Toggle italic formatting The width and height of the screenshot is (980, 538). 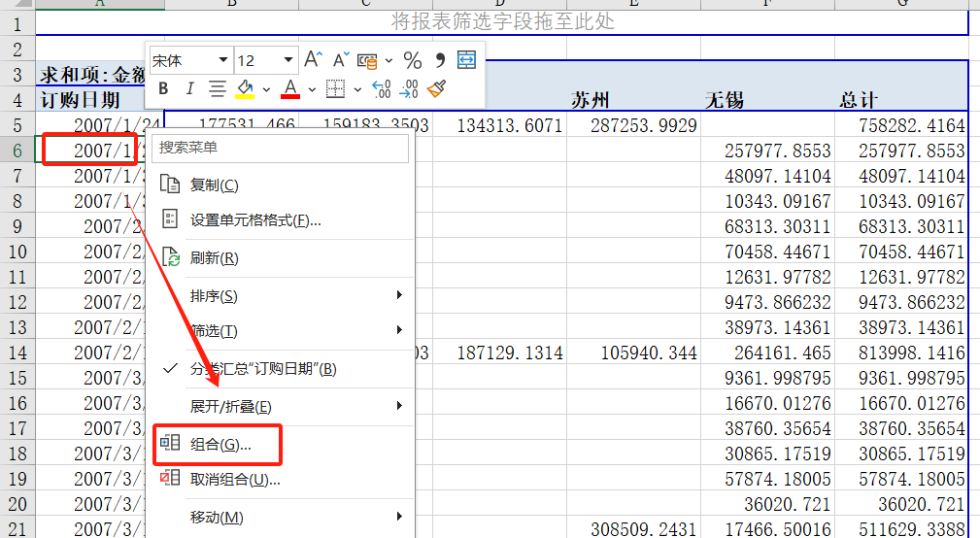(x=190, y=88)
